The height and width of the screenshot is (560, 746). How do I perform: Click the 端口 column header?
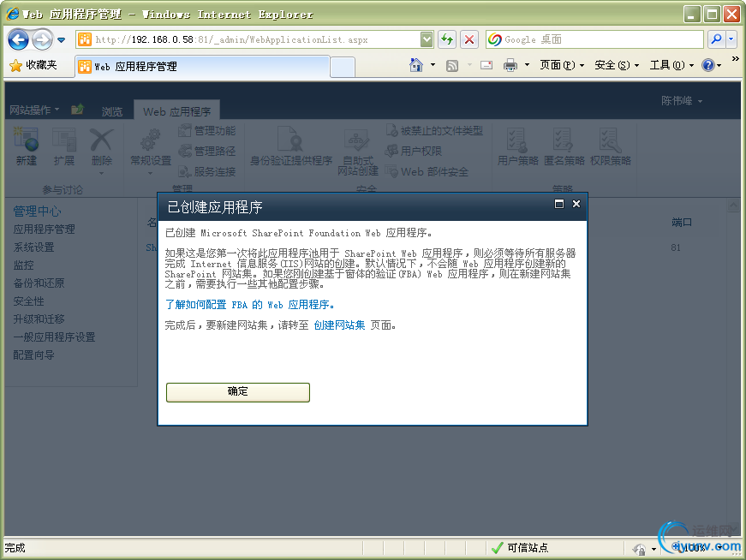(681, 222)
